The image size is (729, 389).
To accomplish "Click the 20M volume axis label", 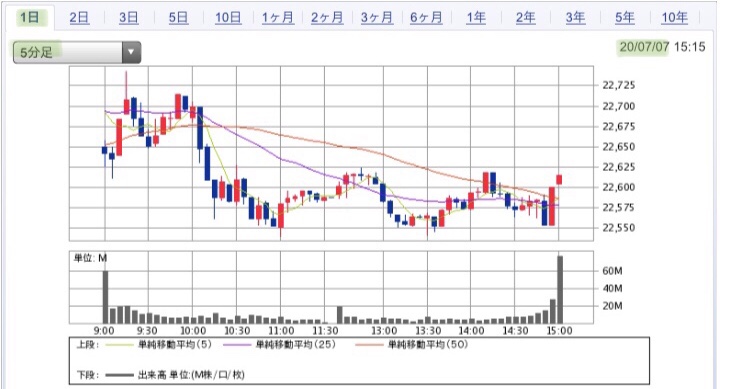I will tap(612, 306).
